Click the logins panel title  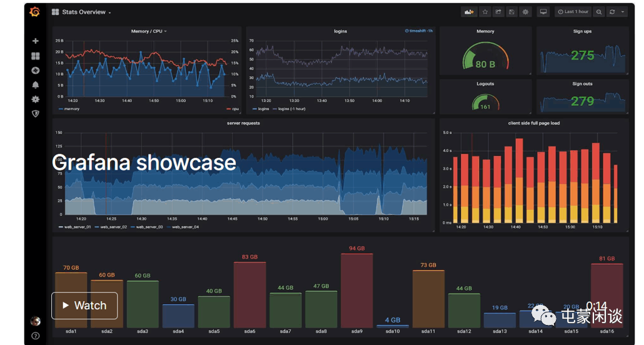tap(341, 31)
